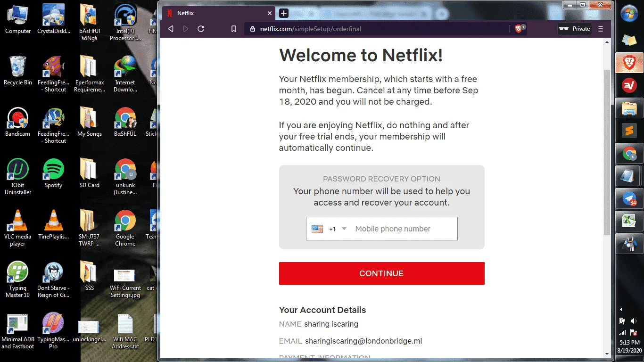The width and height of the screenshot is (644, 362).
Task: Close the Netflix tab
Action: (x=270, y=13)
